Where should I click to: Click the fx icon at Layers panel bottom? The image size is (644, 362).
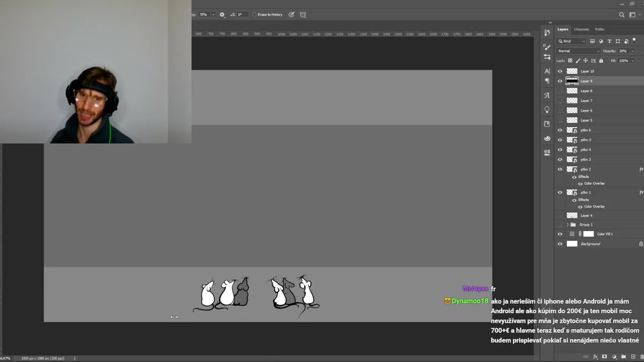pos(595,357)
